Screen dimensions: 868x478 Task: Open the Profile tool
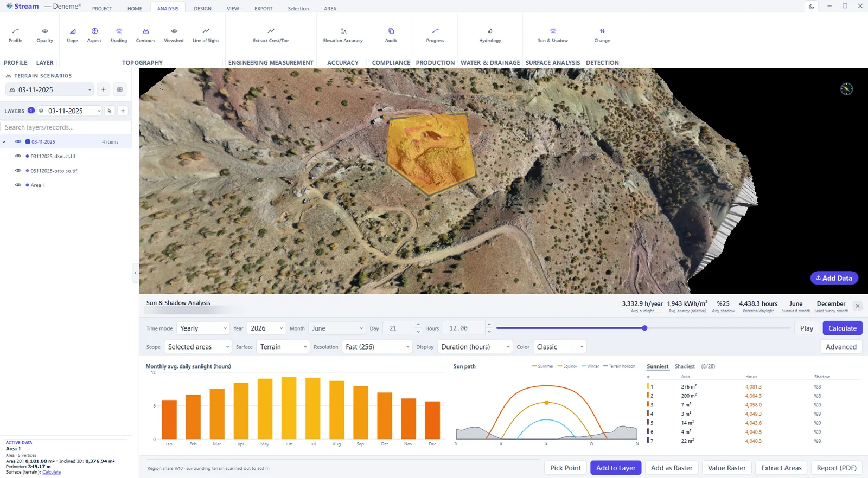pos(15,35)
